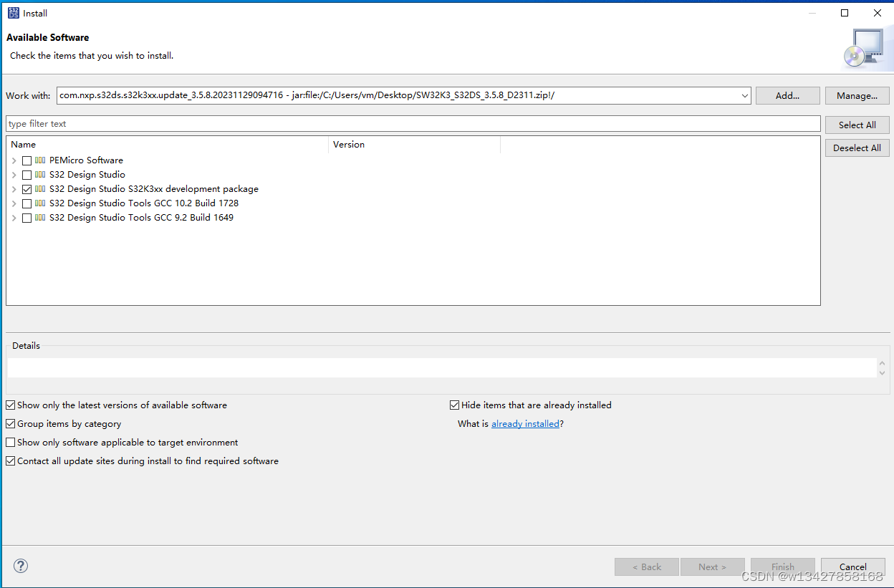This screenshot has width=894, height=588.
Task: Expand the S32 Design Studio tree node
Action: coord(14,175)
